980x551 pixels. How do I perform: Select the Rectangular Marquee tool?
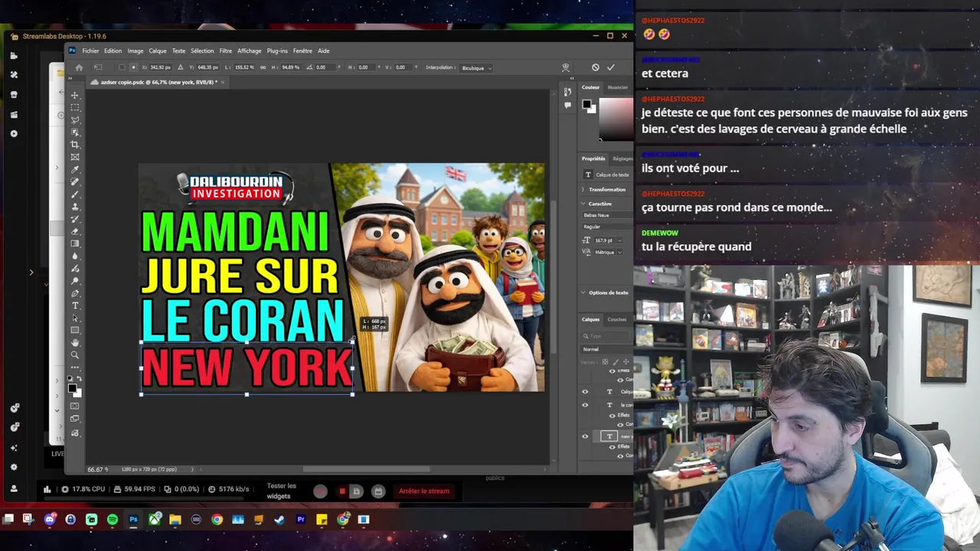[x=75, y=108]
